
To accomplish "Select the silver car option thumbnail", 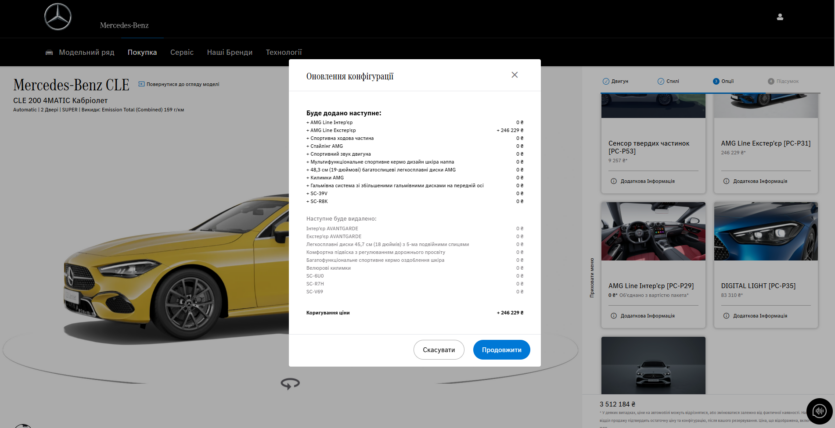I will coord(653,365).
